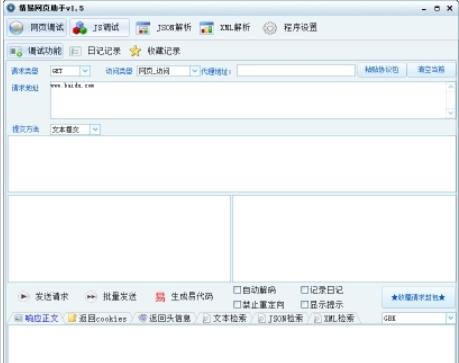Open the 文本检索 tab

pyautogui.click(x=225, y=318)
